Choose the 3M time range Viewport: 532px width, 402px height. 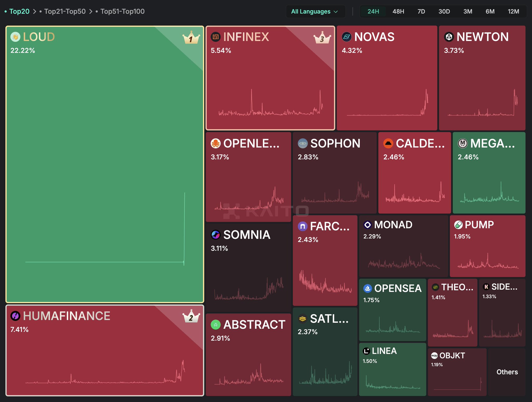coord(468,11)
